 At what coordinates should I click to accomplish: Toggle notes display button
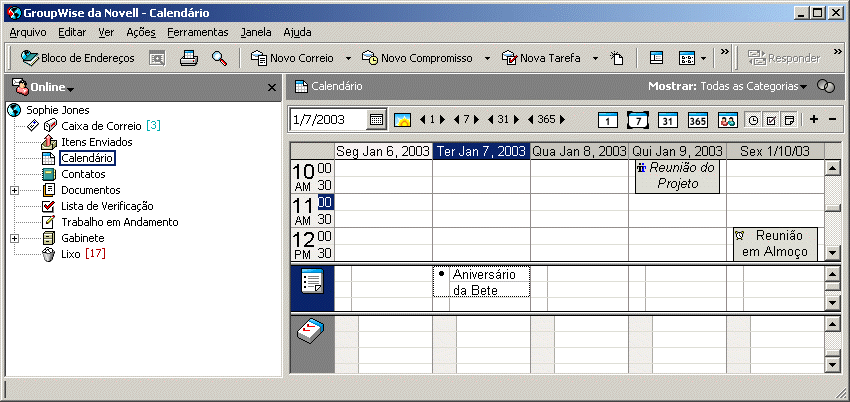[789, 120]
